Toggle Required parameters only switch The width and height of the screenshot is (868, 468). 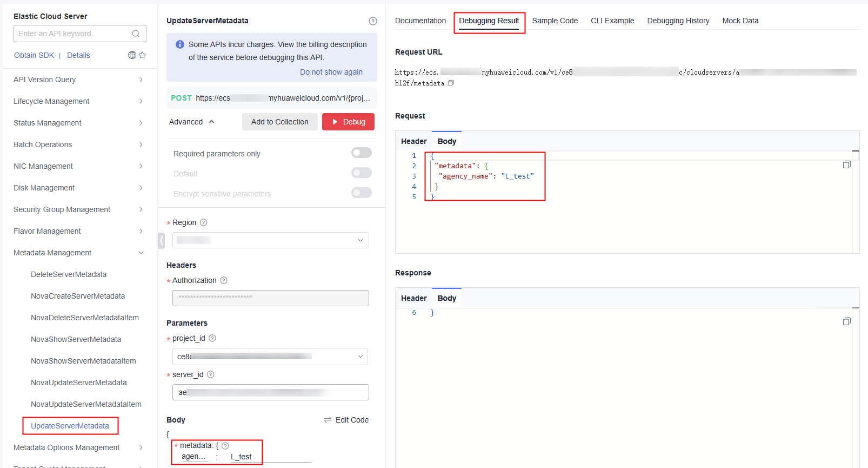pos(361,153)
